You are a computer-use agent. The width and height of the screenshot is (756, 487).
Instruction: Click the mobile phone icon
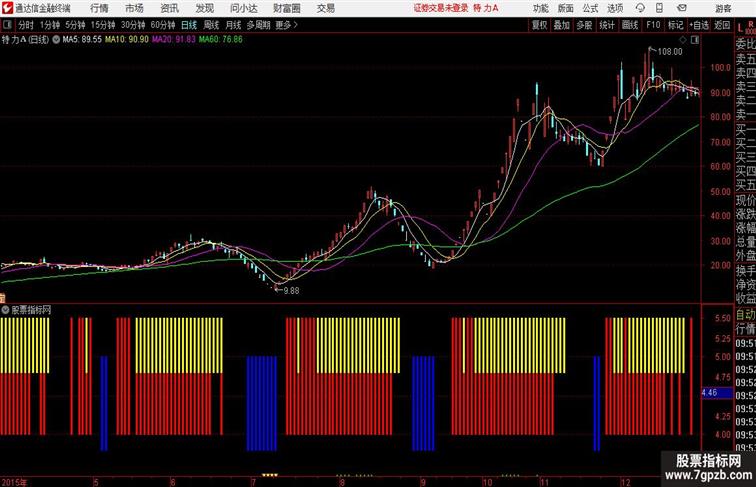(x=659, y=8)
